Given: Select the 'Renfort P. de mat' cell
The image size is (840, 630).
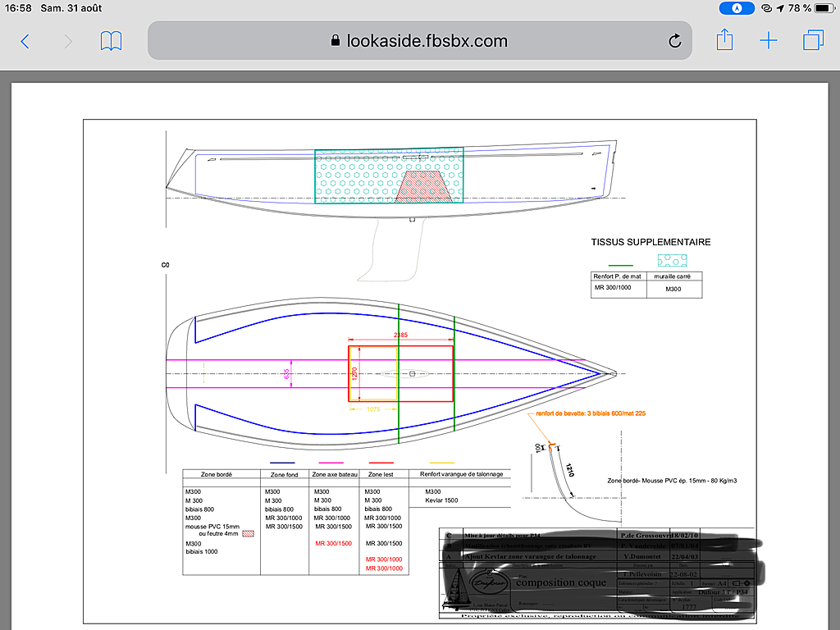Looking at the screenshot, I should 617,276.
